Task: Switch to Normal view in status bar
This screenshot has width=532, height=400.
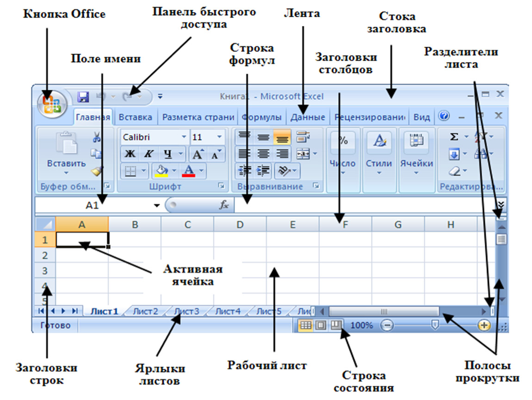Action: pyautogui.click(x=305, y=325)
